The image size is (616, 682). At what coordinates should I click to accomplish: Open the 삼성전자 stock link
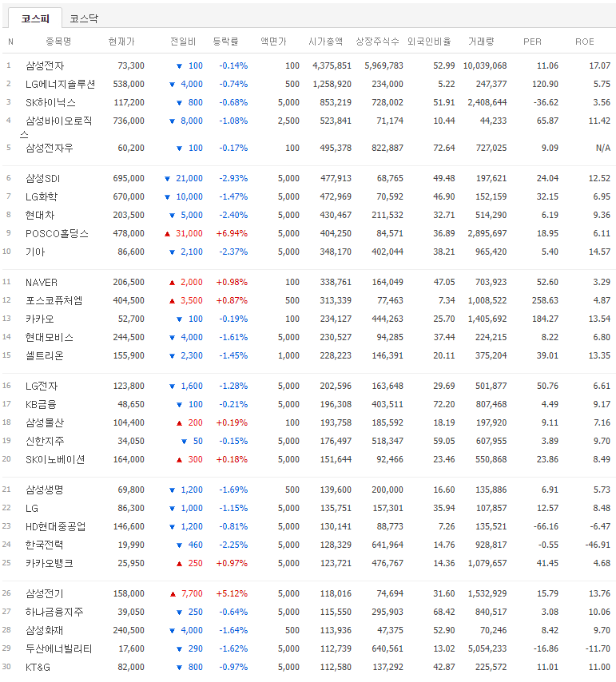pos(45,65)
